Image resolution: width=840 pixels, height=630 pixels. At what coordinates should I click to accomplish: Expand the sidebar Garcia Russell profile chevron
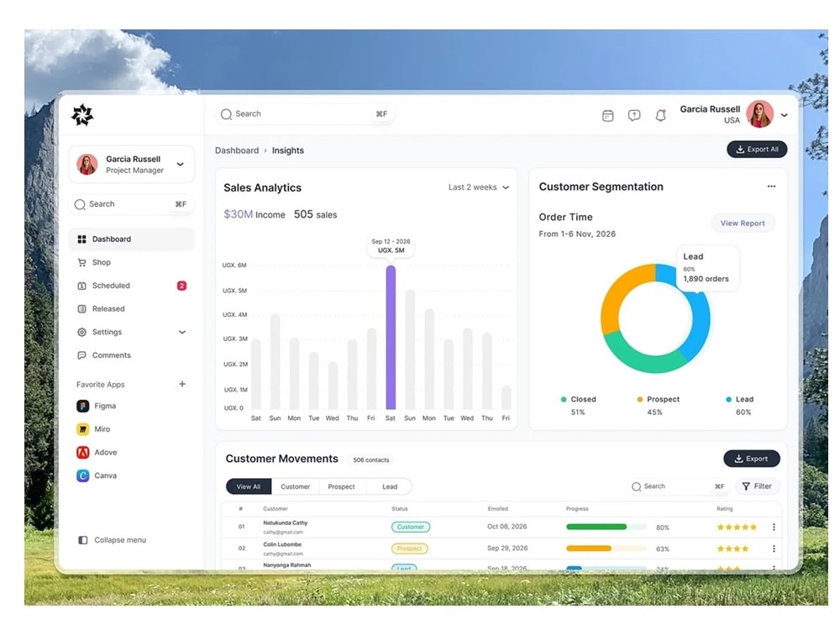tap(181, 165)
